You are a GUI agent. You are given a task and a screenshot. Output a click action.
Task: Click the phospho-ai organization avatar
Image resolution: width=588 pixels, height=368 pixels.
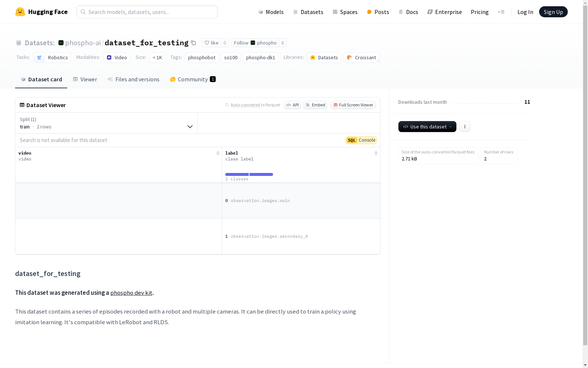coord(61,43)
